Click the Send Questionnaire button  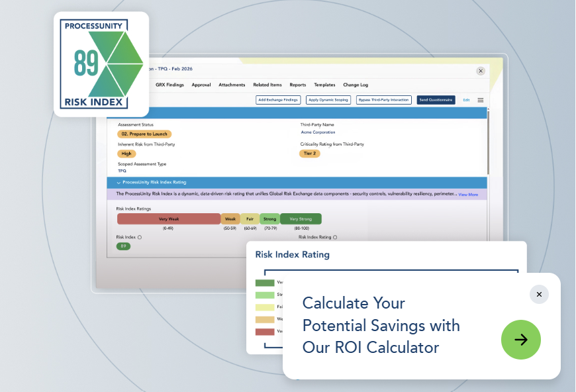(436, 100)
